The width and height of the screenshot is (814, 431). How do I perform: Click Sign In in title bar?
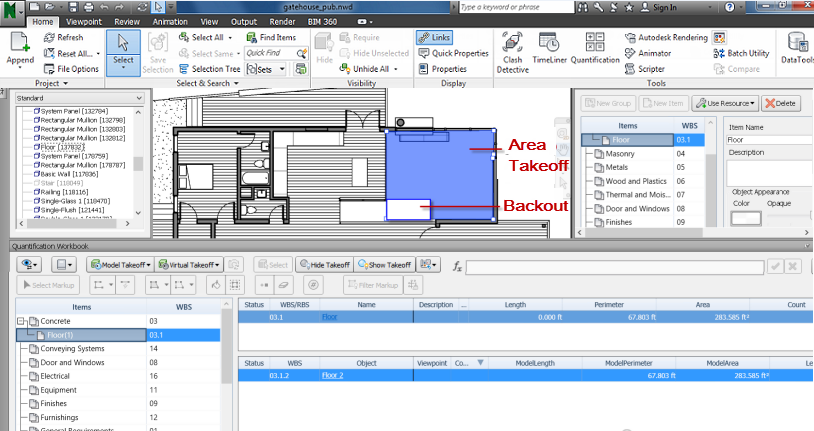point(665,7)
